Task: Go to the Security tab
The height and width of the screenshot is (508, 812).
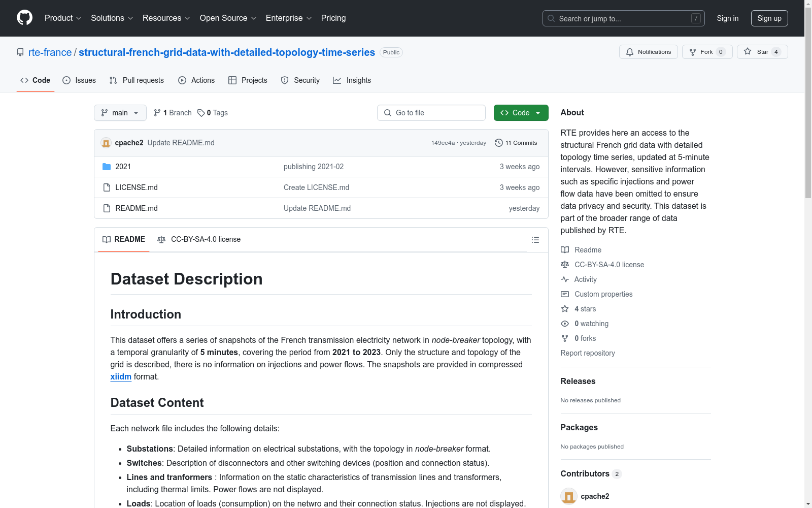Action: pyautogui.click(x=300, y=80)
